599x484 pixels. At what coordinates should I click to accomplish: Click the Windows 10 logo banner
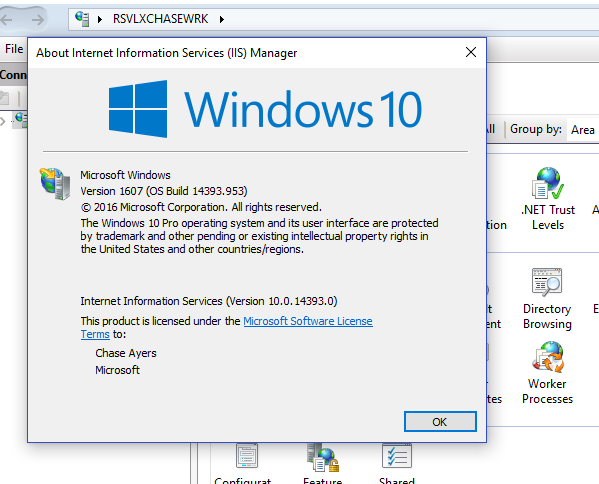pos(266,109)
